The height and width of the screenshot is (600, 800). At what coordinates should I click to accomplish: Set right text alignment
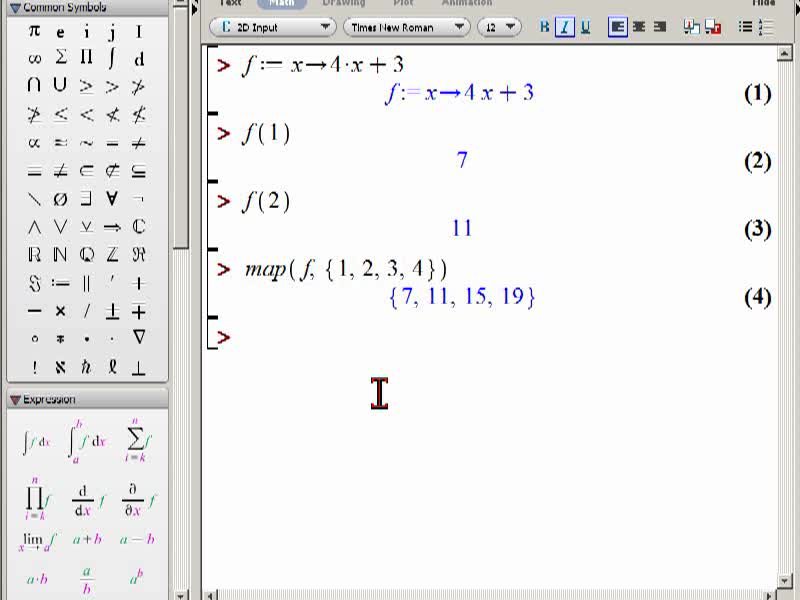coord(660,27)
